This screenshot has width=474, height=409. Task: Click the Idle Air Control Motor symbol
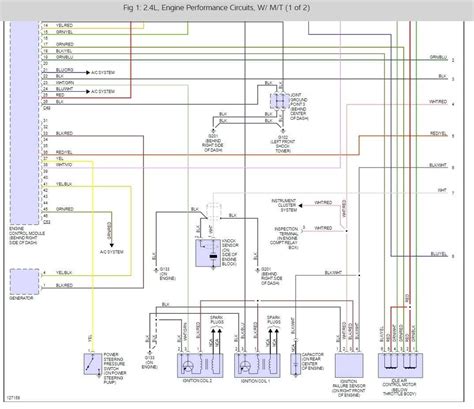(x=400, y=365)
